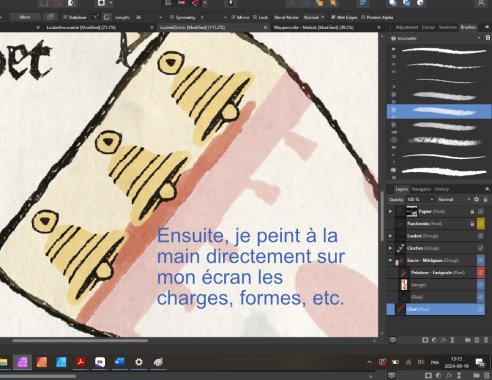Screen dimensions: 492x380
Task: Select rope stabiliser mode icon
Action: [x=96, y=17]
